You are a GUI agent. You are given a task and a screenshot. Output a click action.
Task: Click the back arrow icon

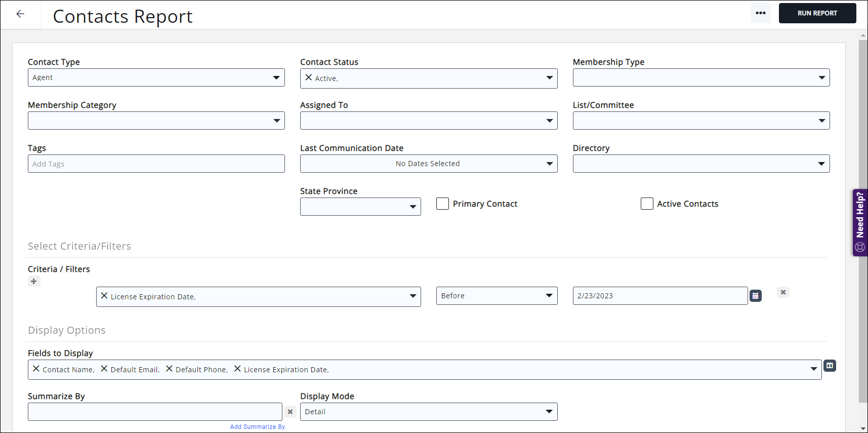coord(20,14)
